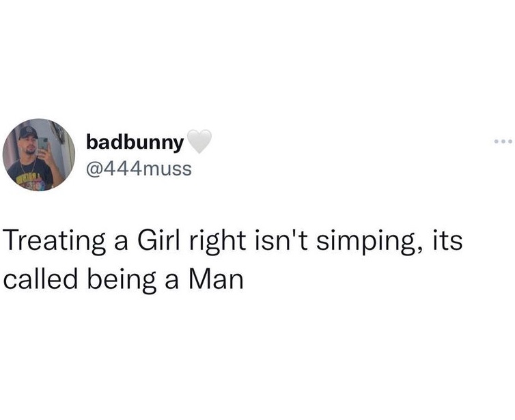Click the word right in the tweet
This screenshot has width=515, height=420.
(217, 242)
